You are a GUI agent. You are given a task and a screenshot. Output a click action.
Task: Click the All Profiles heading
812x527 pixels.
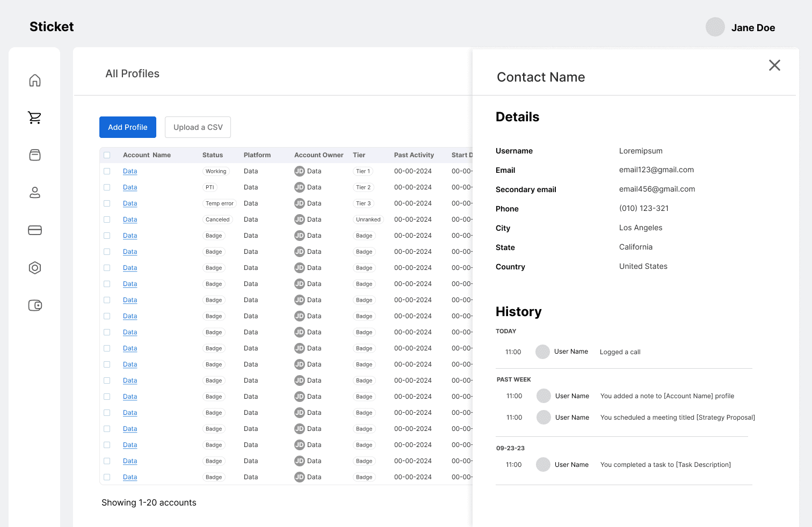click(x=133, y=74)
